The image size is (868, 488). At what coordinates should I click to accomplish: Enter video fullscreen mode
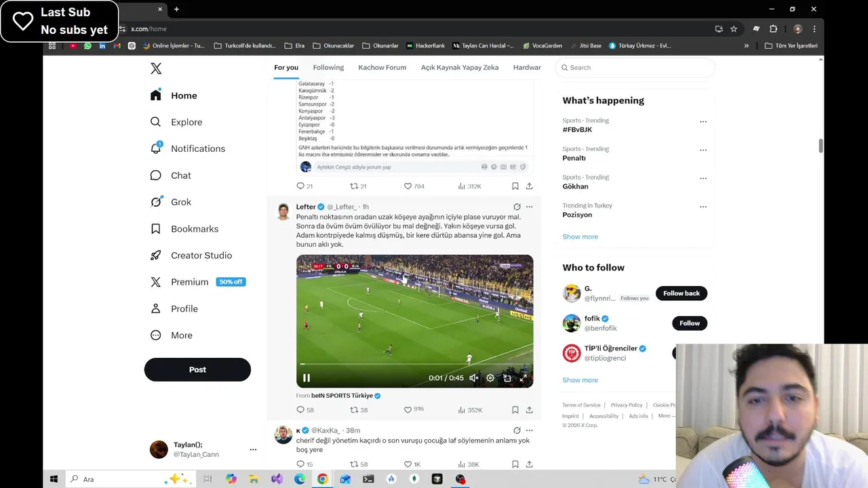pyautogui.click(x=523, y=378)
